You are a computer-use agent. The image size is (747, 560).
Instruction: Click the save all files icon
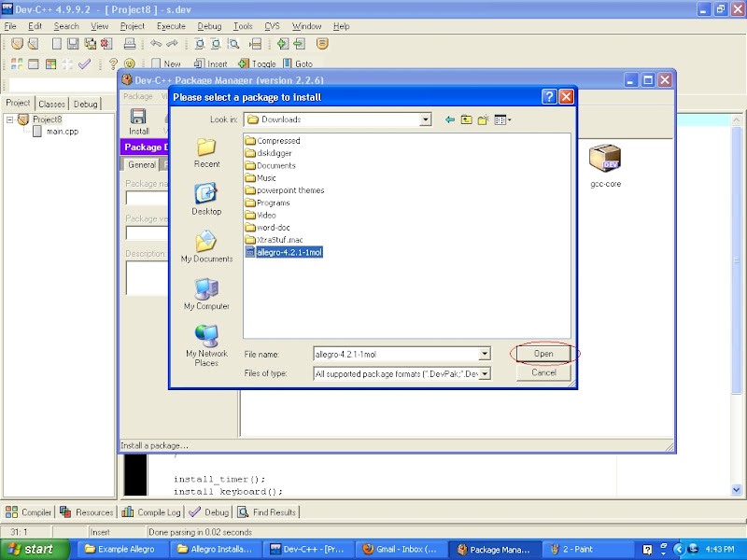pos(90,44)
